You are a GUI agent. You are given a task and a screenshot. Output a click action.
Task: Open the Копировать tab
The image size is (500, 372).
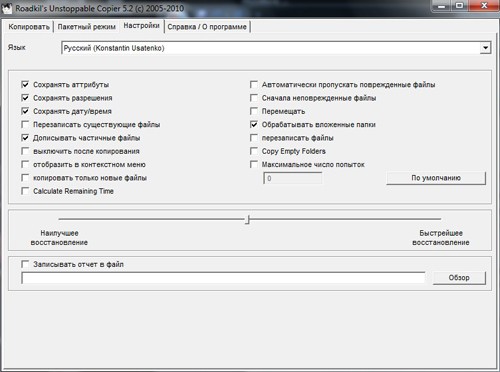(x=29, y=27)
